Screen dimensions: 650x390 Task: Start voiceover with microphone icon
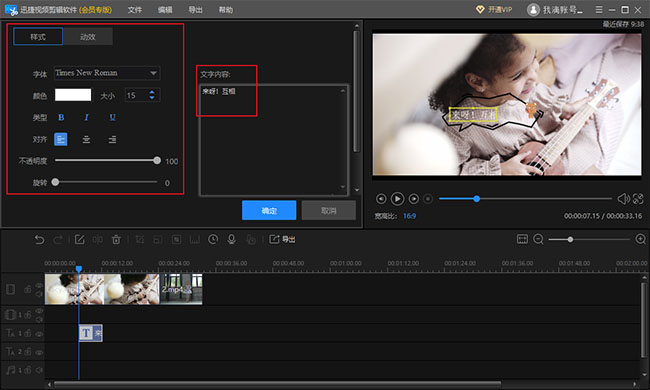click(x=231, y=240)
